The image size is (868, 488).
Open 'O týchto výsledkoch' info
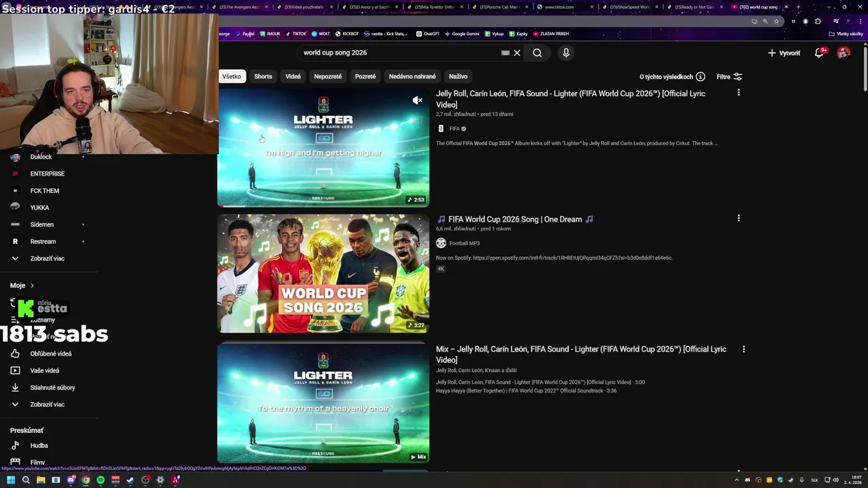tap(672, 77)
